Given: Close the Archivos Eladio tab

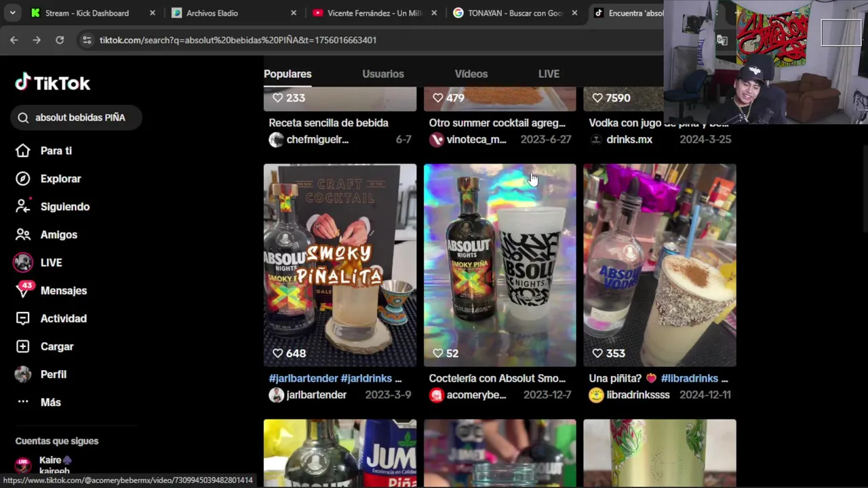Looking at the screenshot, I should point(293,13).
